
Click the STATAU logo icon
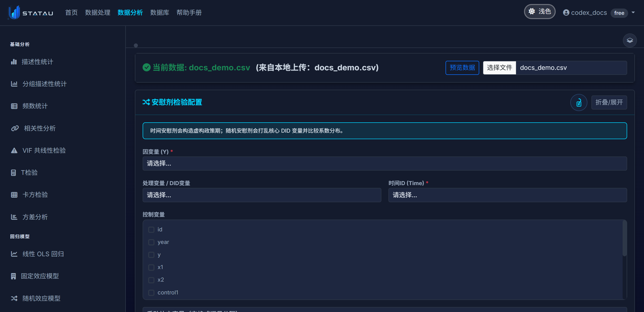click(14, 12)
